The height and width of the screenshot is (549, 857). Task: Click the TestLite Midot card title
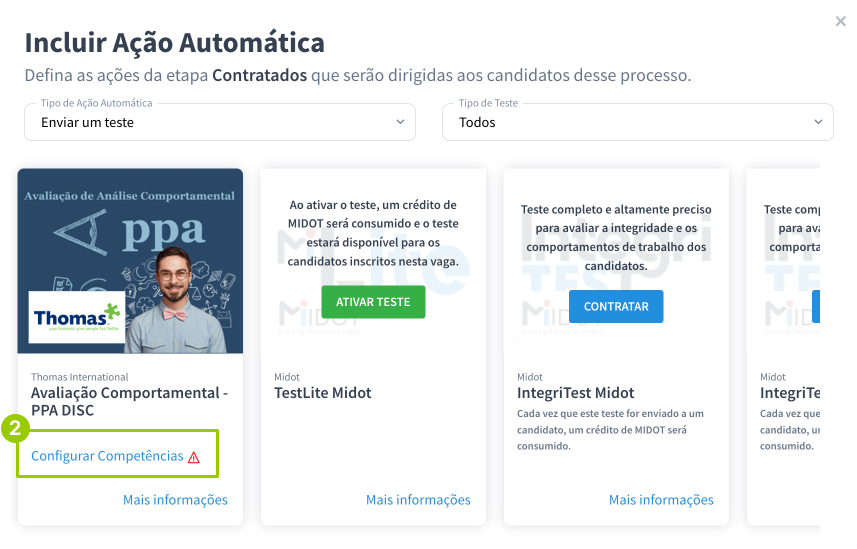323,393
